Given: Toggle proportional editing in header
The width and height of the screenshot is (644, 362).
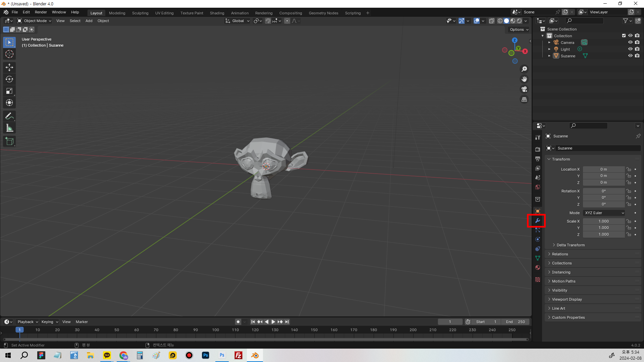Looking at the screenshot, I should (287, 21).
